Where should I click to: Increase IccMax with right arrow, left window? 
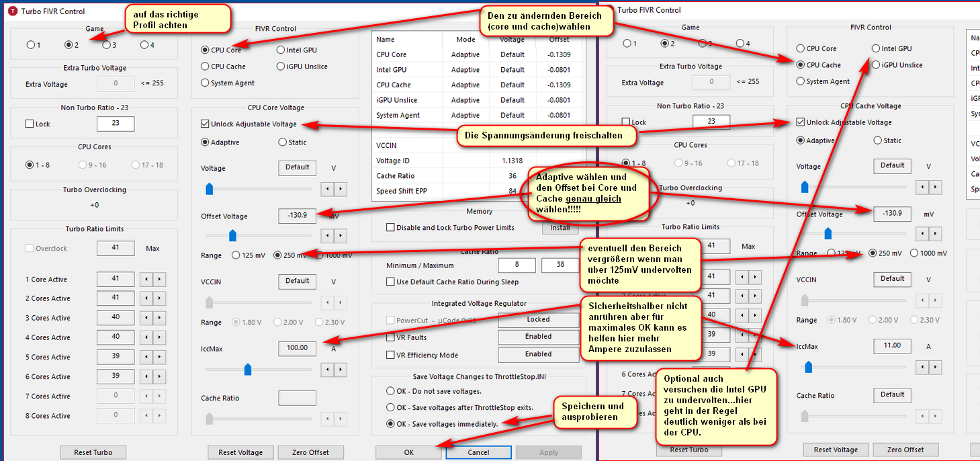(341, 370)
